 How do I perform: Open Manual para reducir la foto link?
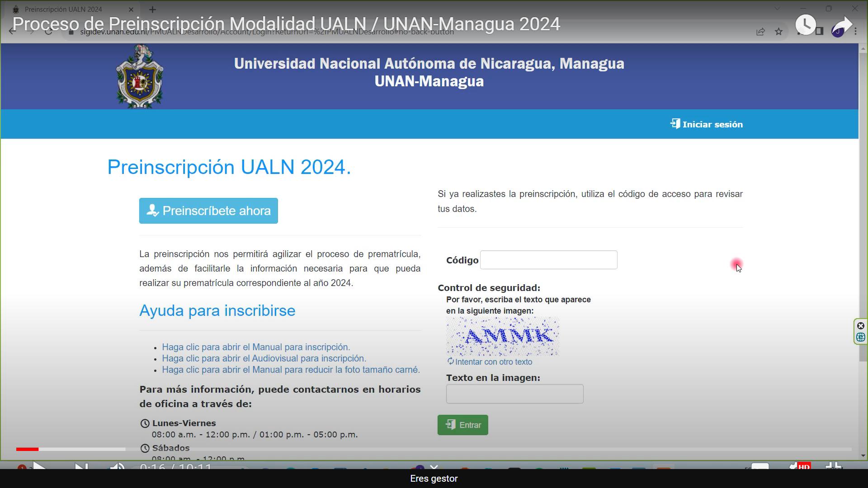(x=291, y=370)
